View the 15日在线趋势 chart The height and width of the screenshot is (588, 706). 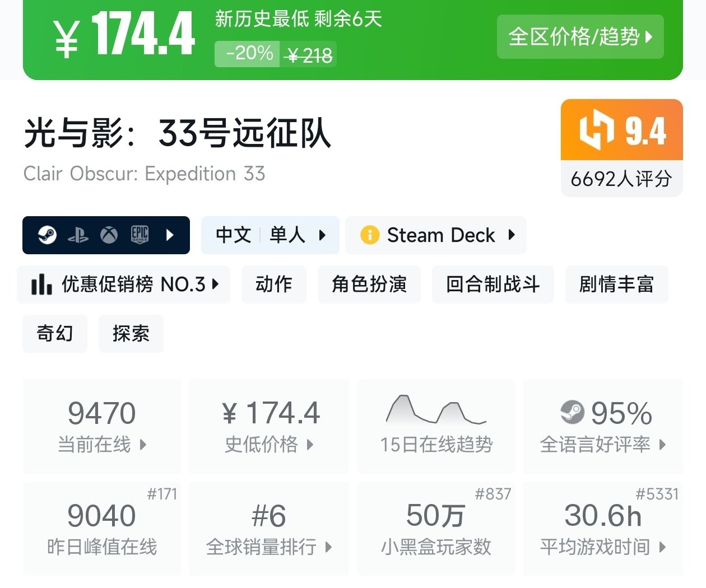pos(436,426)
